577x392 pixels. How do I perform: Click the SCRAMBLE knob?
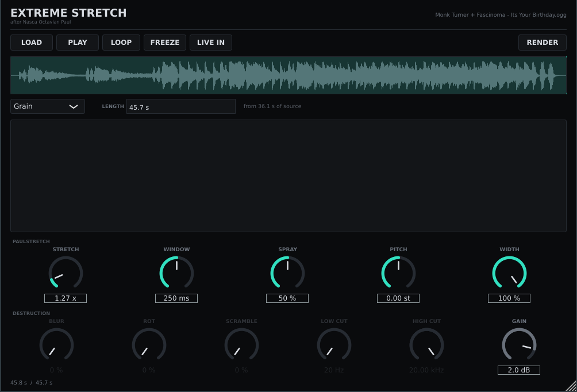241,345
